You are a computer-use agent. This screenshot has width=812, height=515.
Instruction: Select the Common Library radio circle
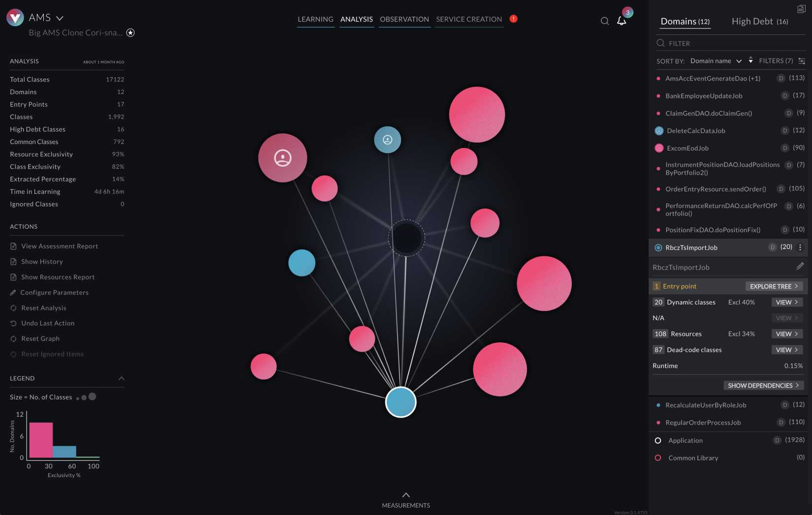pyautogui.click(x=658, y=458)
